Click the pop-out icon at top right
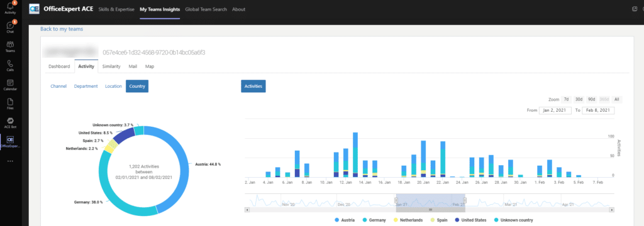 point(635,9)
